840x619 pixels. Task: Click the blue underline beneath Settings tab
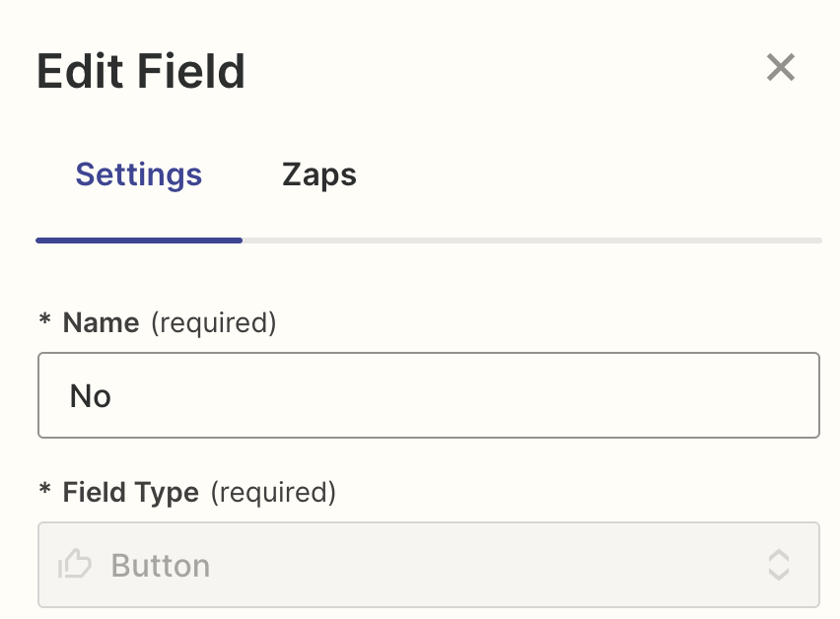(x=139, y=240)
